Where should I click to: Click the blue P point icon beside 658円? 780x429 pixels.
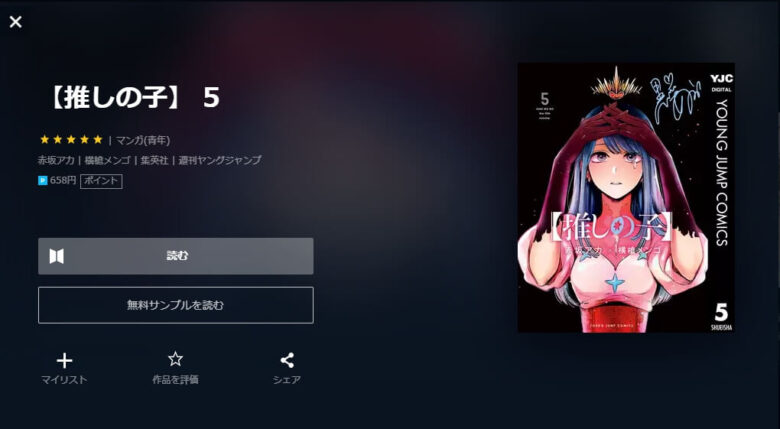(43, 181)
